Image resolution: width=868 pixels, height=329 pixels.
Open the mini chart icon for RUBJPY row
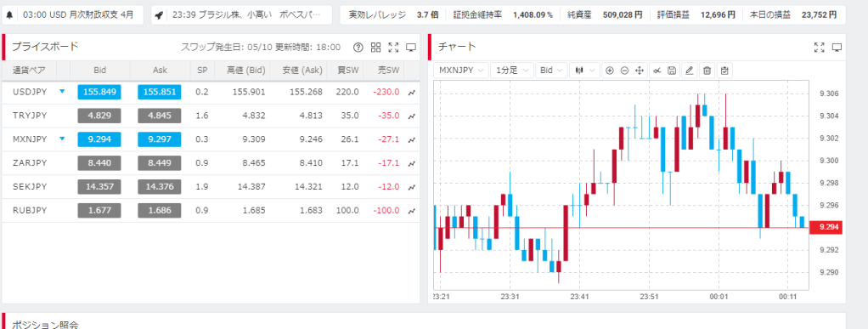(x=411, y=211)
